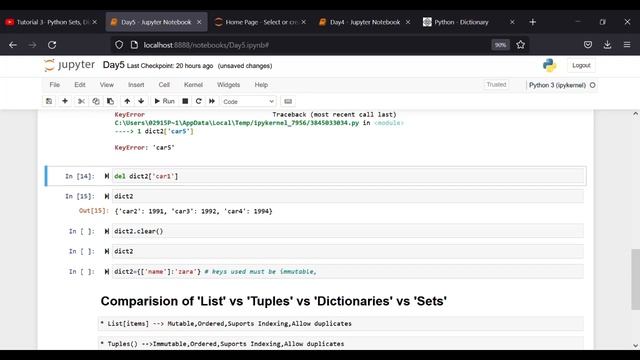Viewport: 640px width, 360px height.
Task: Close the Tutorial 3 browser tab
Action: (95, 22)
